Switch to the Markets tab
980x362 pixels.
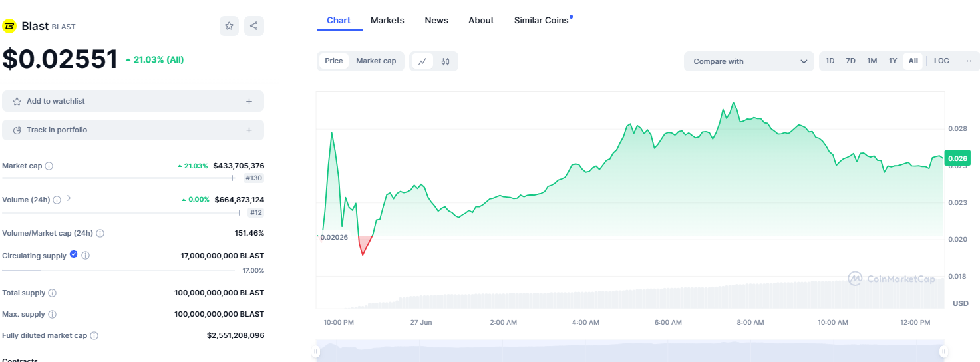pos(387,20)
